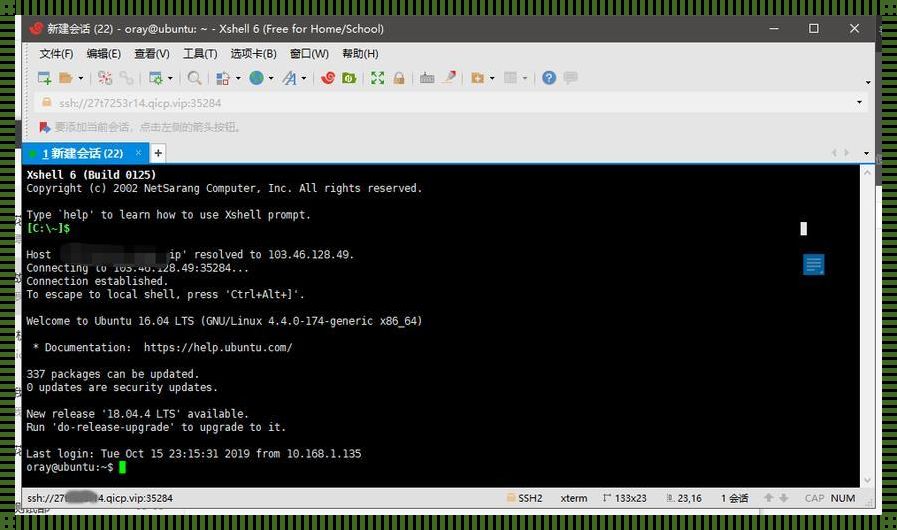Viewport: 897px width, 530px height.
Task: Open the 选项卡(B) menu
Action: tap(253, 54)
